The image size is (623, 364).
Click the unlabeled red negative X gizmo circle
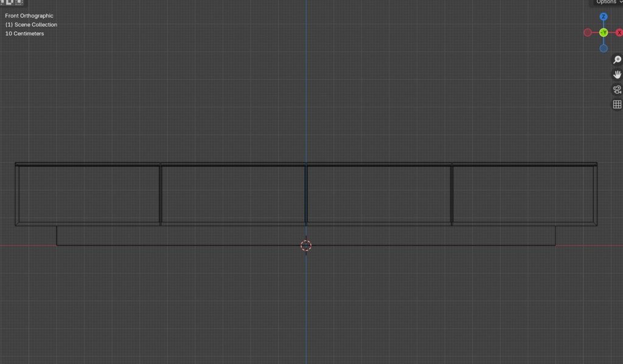point(588,33)
